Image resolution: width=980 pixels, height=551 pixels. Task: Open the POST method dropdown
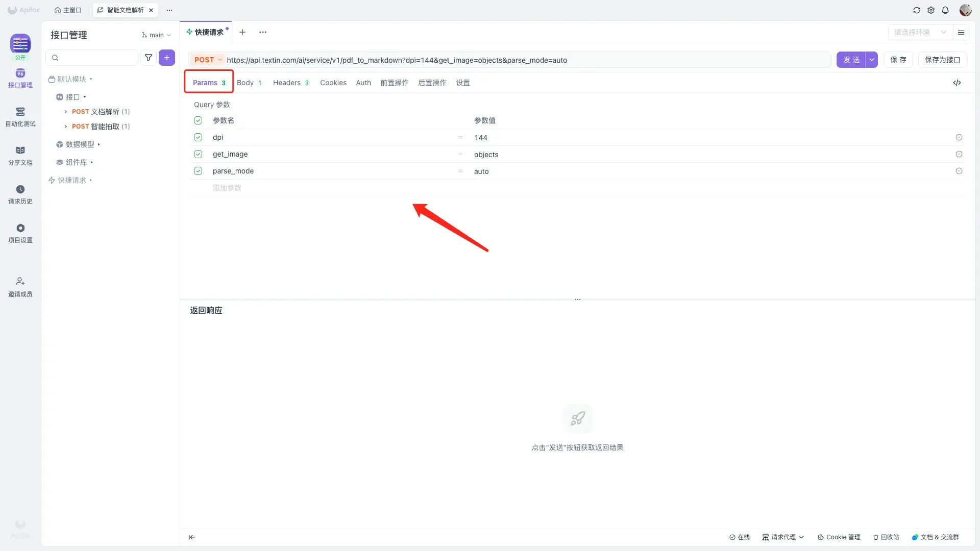tap(208, 60)
